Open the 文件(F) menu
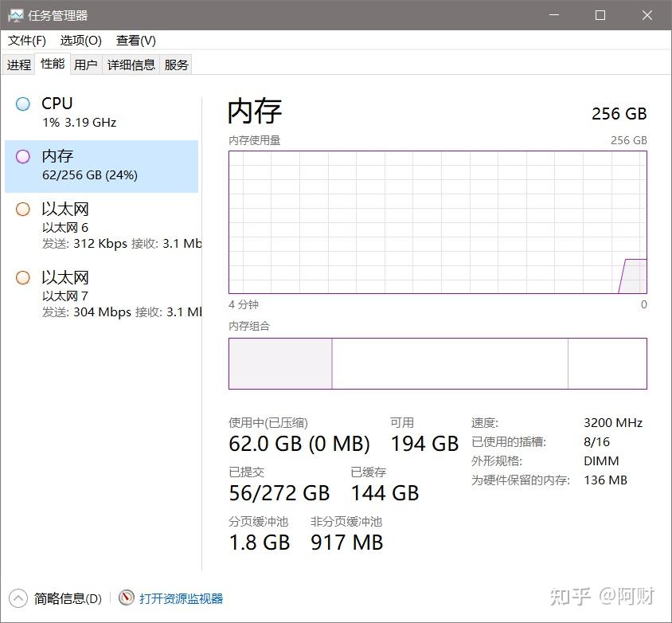 (x=25, y=40)
